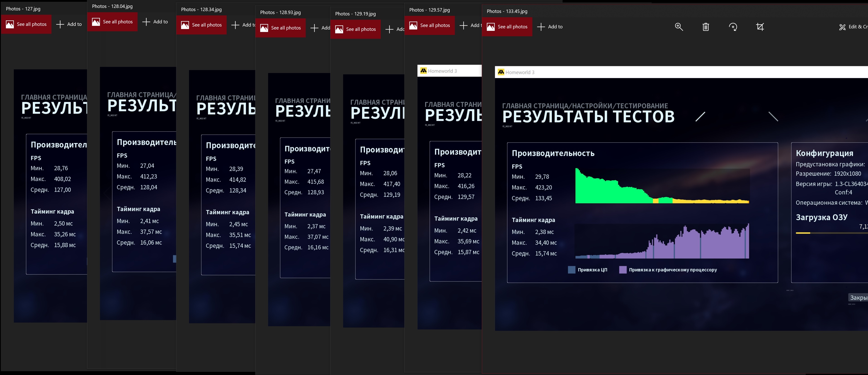Click the zoom magnifier icon in the toolbar
This screenshot has height=375, width=868.
click(679, 27)
